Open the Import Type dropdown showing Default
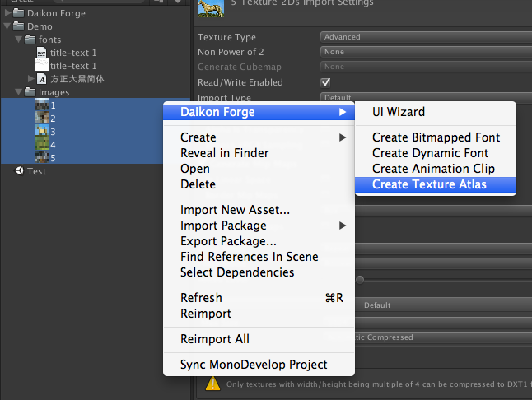The width and height of the screenshot is (532, 400). pos(426,97)
